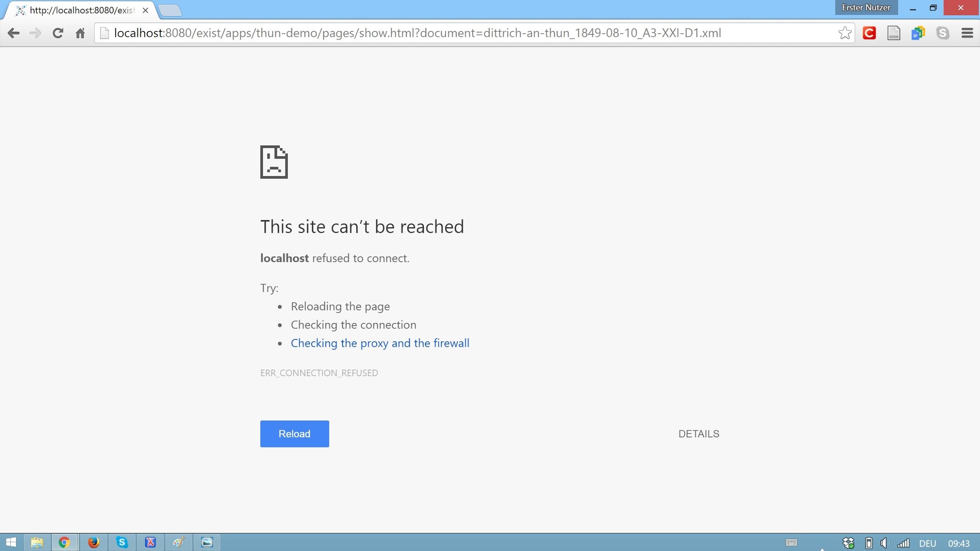Viewport: 980px width, 551px height.
Task: Open the Skype extension in toolbar
Action: pos(942,33)
